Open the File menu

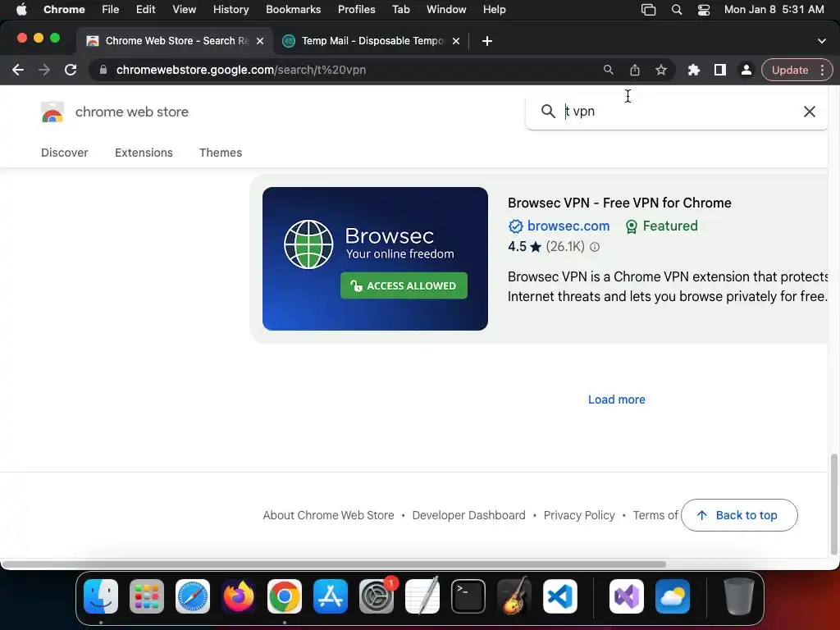click(x=111, y=10)
